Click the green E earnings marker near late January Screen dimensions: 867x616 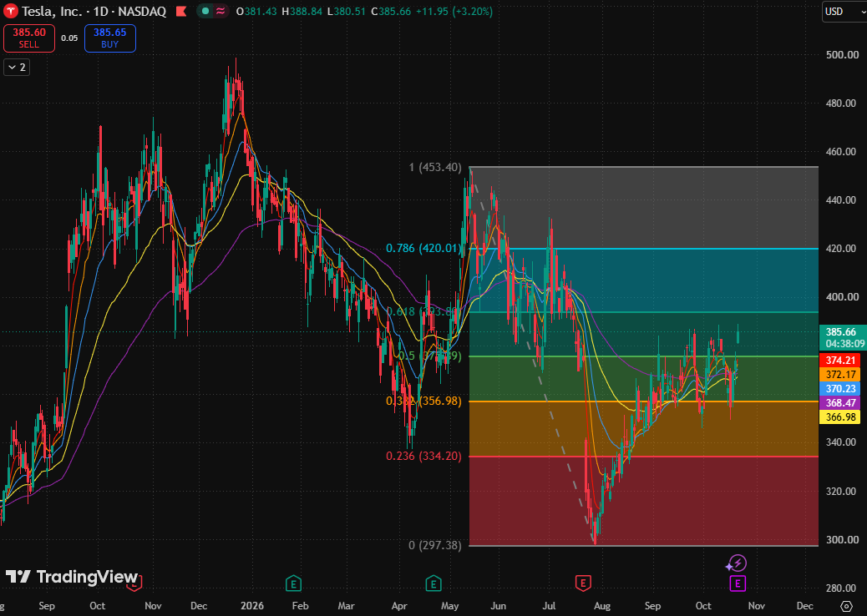(x=293, y=583)
